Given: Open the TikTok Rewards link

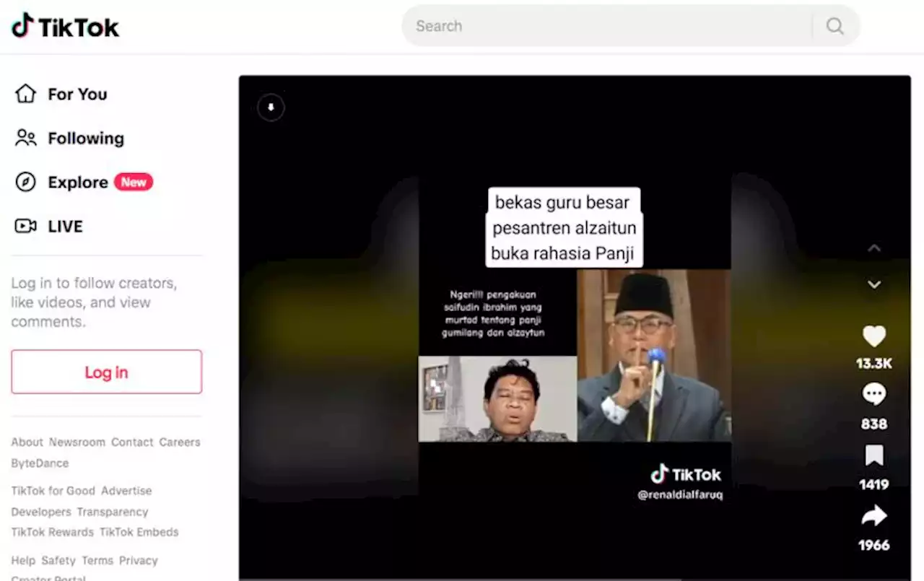Looking at the screenshot, I should [x=52, y=532].
